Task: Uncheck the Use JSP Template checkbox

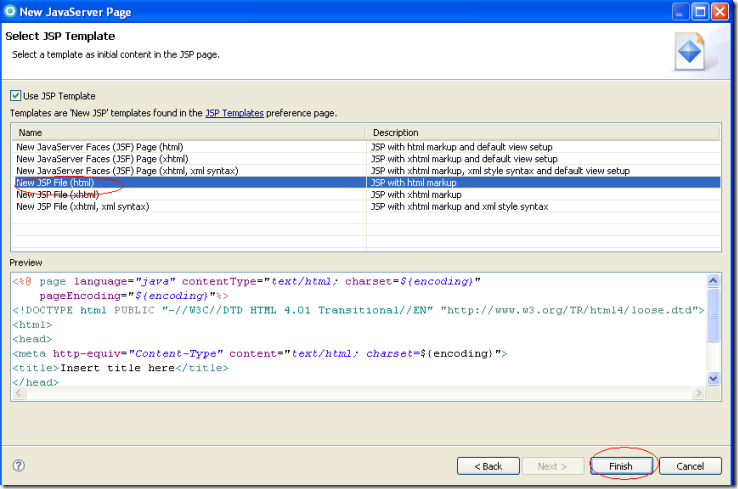Action: point(16,96)
